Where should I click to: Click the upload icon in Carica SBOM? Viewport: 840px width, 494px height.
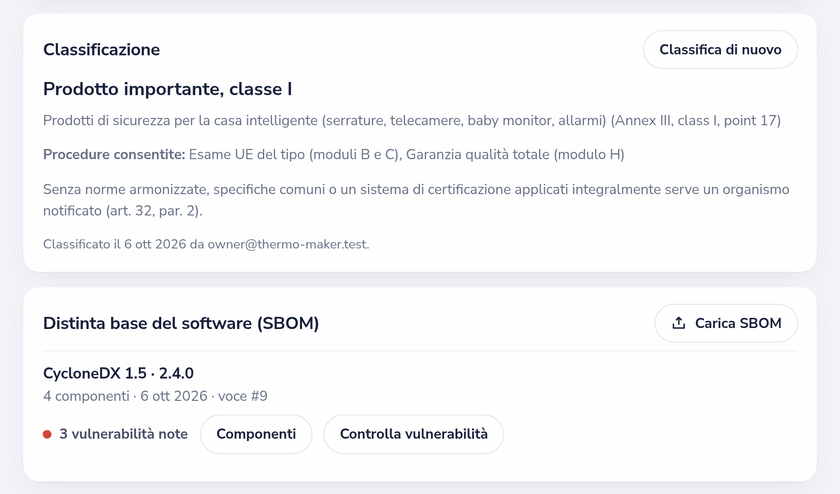tap(679, 323)
